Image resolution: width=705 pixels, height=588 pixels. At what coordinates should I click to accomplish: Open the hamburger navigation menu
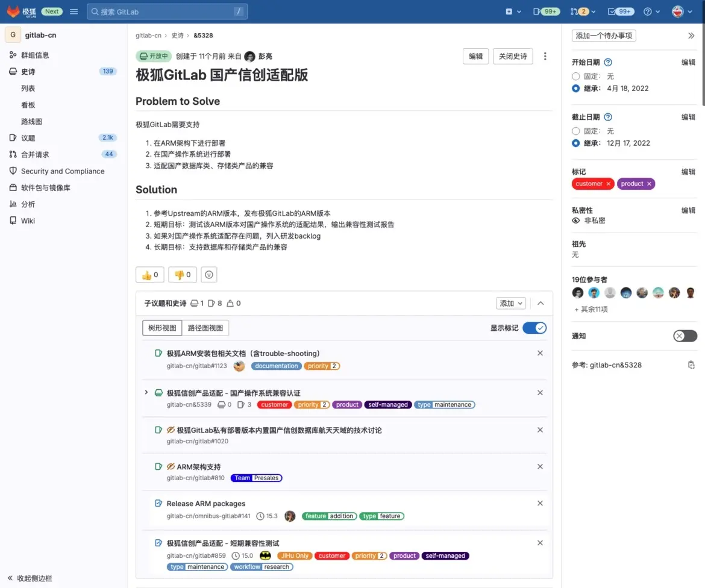pyautogui.click(x=74, y=11)
